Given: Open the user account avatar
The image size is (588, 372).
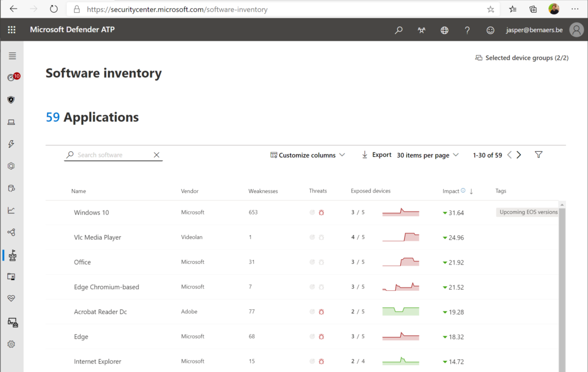Looking at the screenshot, I should pos(577,30).
